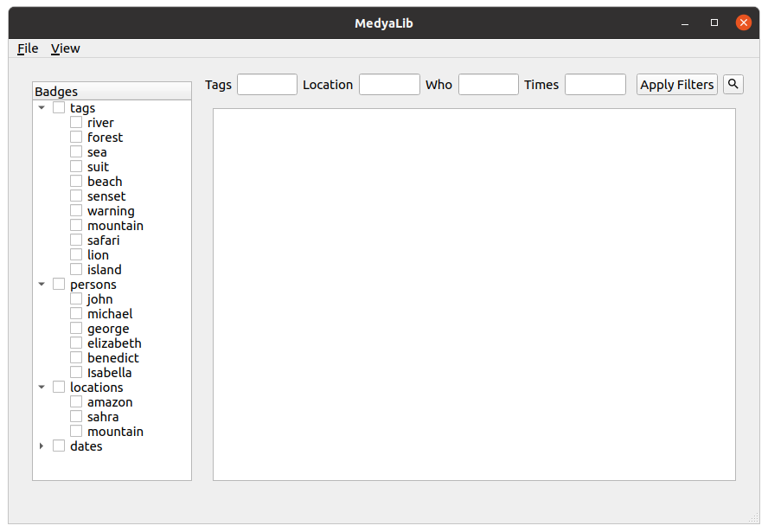Check the Isabella person checkbox
768x532 pixels.
click(x=76, y=372)
